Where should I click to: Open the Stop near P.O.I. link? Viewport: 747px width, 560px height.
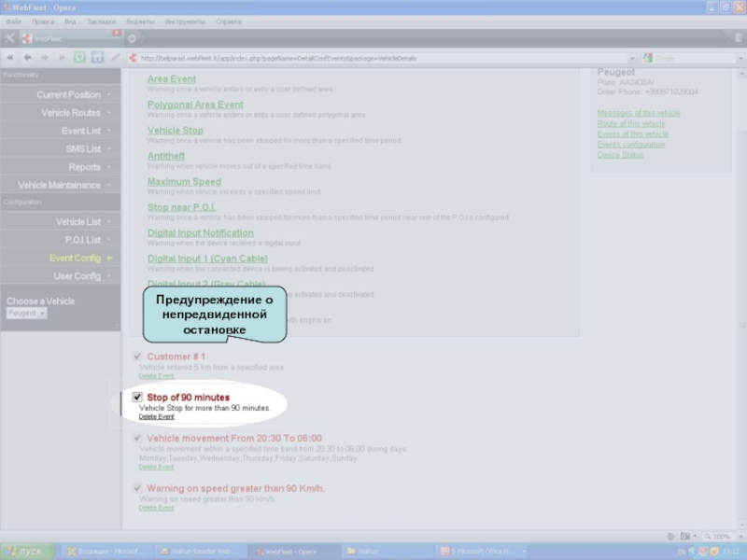click(x=181, y=207)
